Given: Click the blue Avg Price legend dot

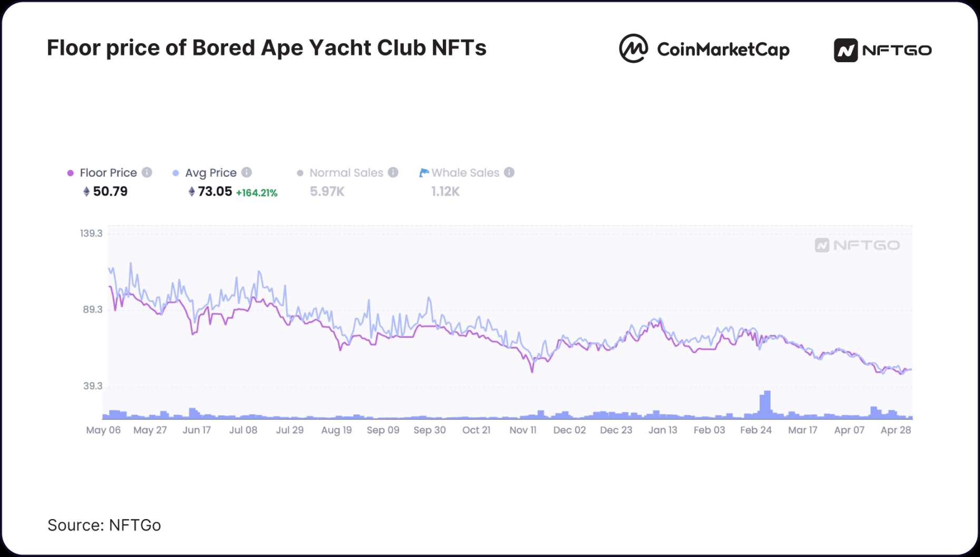Looking at the screenshot, I should pyautogui.click(x=176, y=173).
